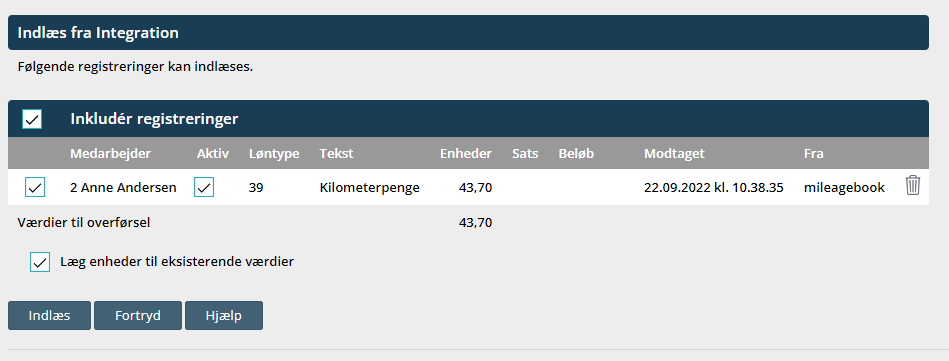Image resolution: width=949 pixels, height=361 pixels.
Task: Select the received timestamp 22.09.2022 kl. 10.38.35
Action: (x=714, y=188)
